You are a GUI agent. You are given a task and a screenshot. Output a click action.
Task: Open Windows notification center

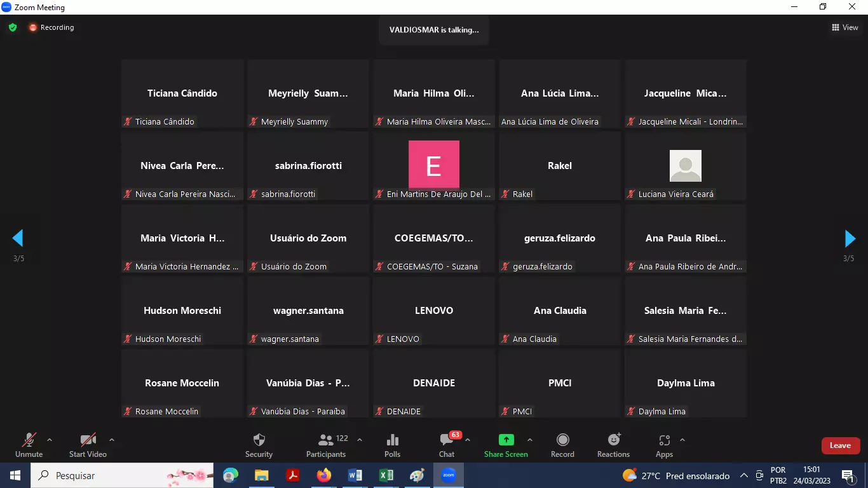tap(848, 475)
